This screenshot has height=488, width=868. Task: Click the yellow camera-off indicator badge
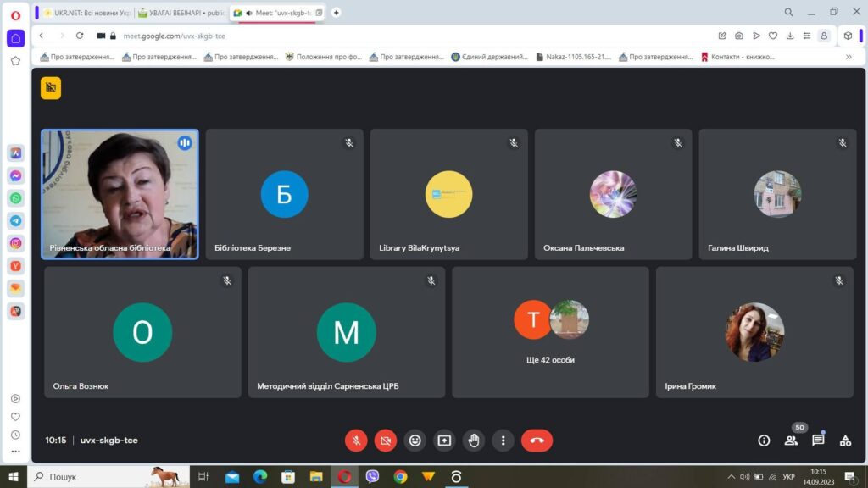(x=51, y=88)
